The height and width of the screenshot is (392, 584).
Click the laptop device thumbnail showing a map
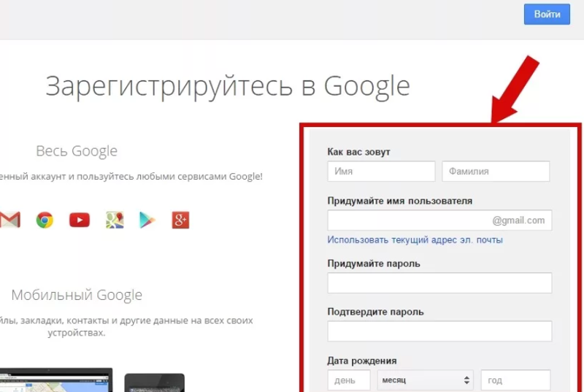(56, 380)
